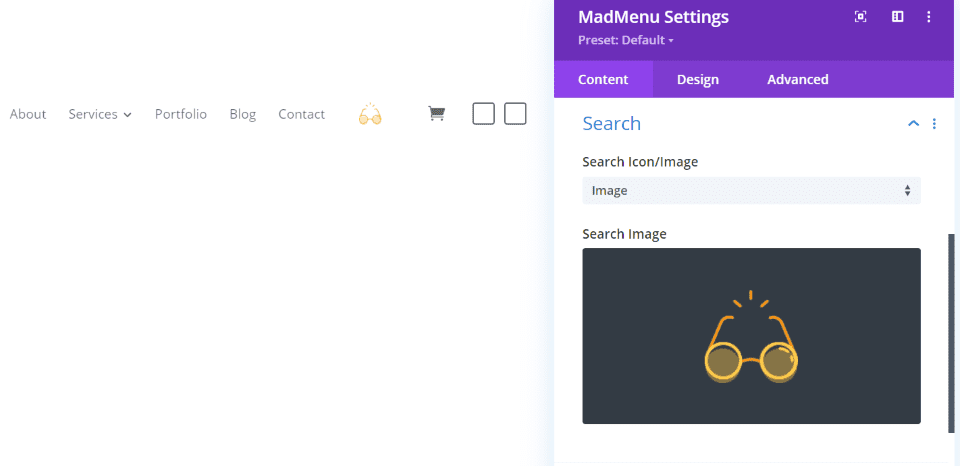Open MadMenu Settings three-dot options
This screenshot has width=960, height=466.
coord(929,17)
